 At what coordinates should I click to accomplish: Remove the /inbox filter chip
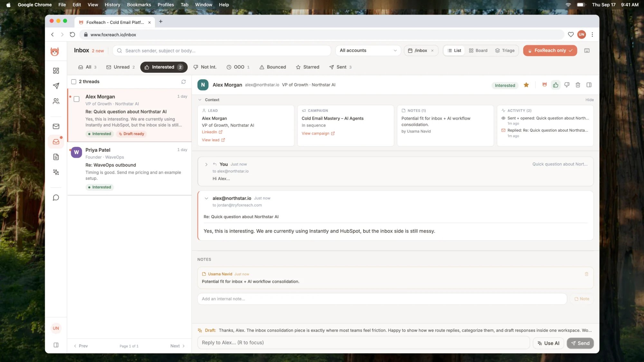click(x=432, y=51)
